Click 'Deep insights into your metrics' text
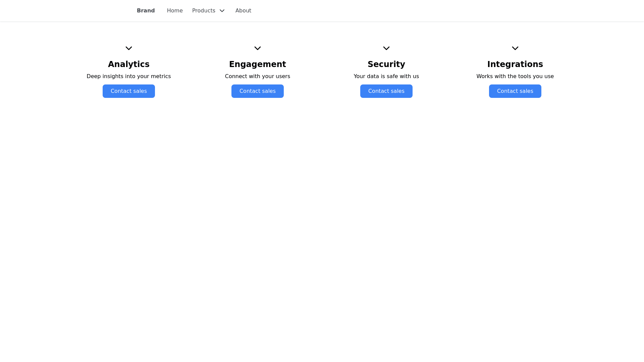The height and width of the screenshot is (362, 644). point(129,76)
